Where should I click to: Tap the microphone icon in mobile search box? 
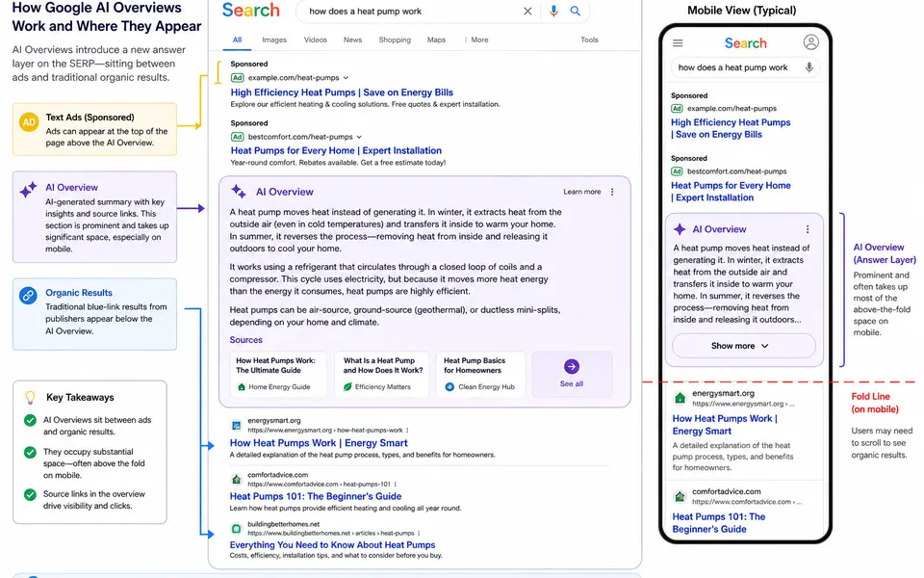tap(809, 67)
